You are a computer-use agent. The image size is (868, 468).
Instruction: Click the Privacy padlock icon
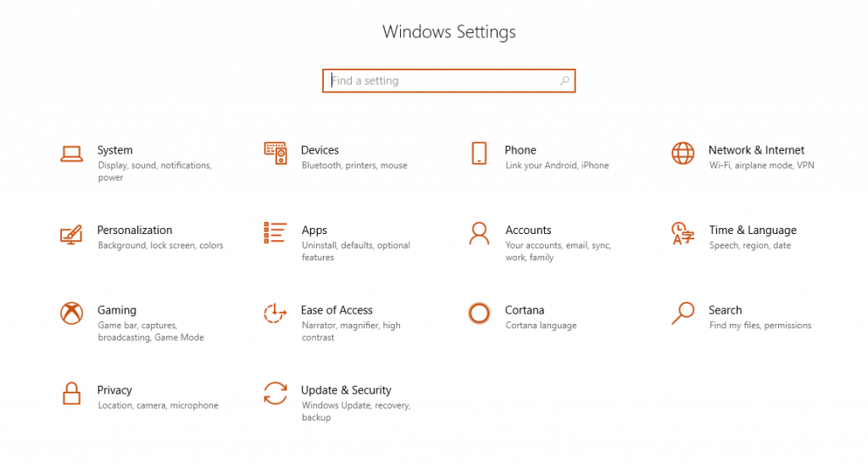(x=71, y=393)
